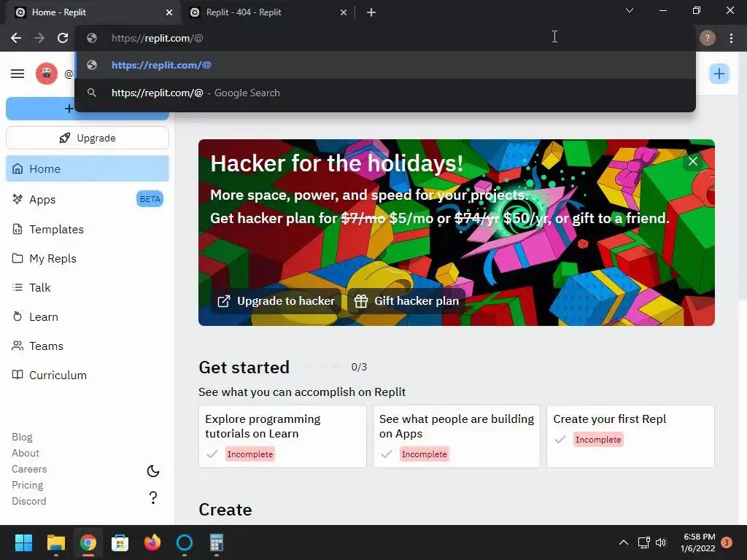Open Firefox from the taskbar

pos(152,542)
